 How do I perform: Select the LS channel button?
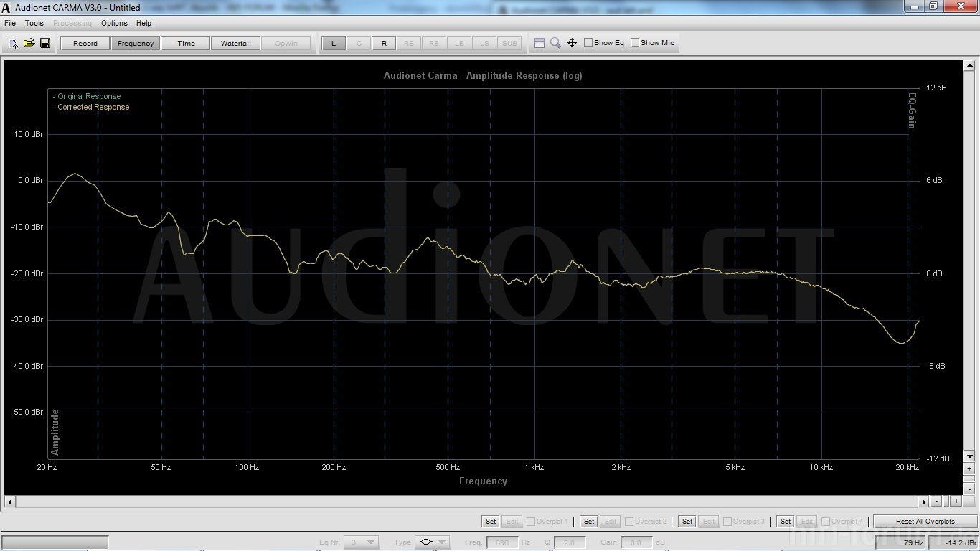pyautogui.click(x=484, y=43)
